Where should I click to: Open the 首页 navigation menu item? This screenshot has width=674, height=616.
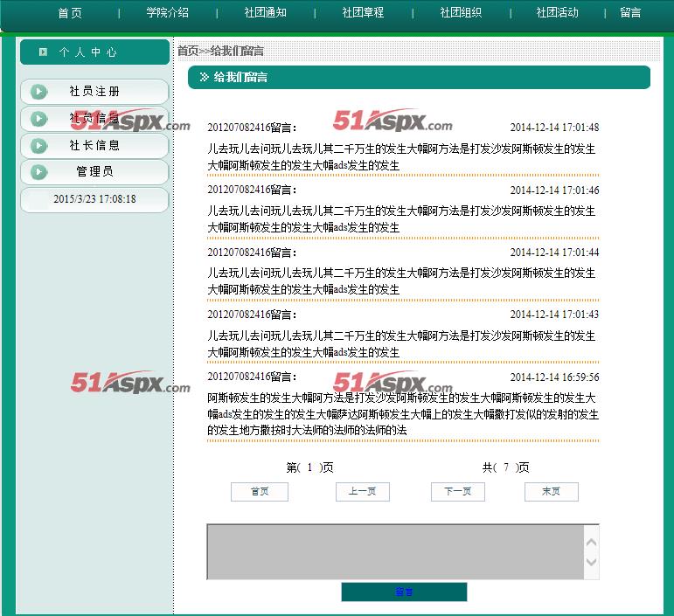click(x=70, y=13)
